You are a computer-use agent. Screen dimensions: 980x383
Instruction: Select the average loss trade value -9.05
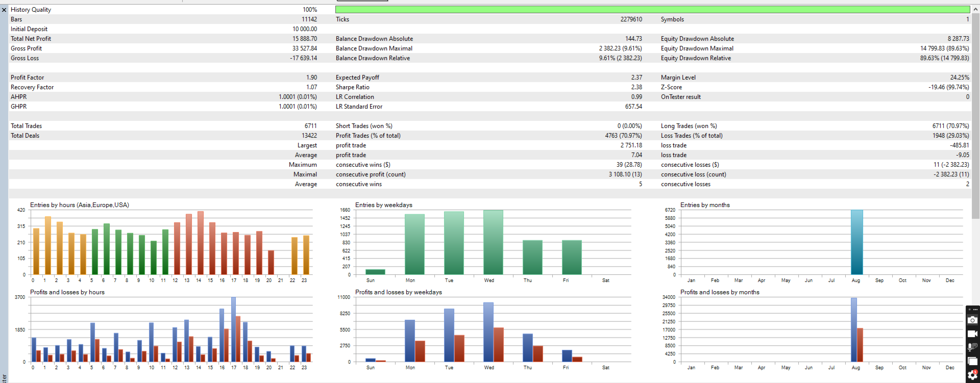[963, 155]
